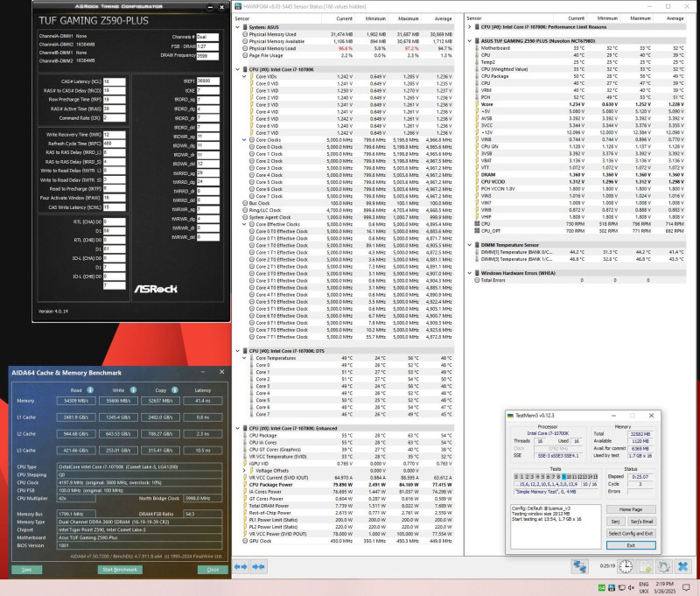Click DRAM Frequency field in Timing Configurator
Image resolution: width=700 pixels, height=596 pixels.
[207, 56]
